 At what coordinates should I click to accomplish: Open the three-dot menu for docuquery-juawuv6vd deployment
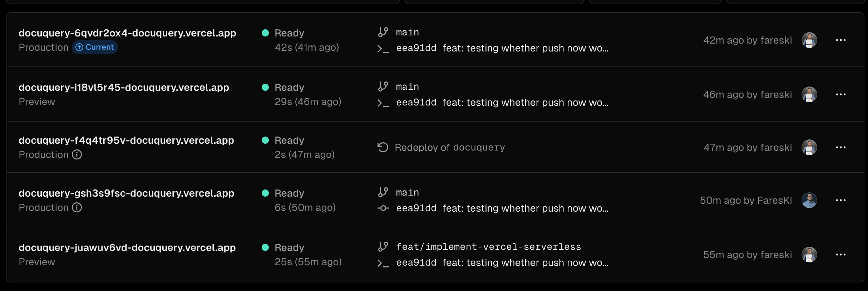click(x=840, y=255)
